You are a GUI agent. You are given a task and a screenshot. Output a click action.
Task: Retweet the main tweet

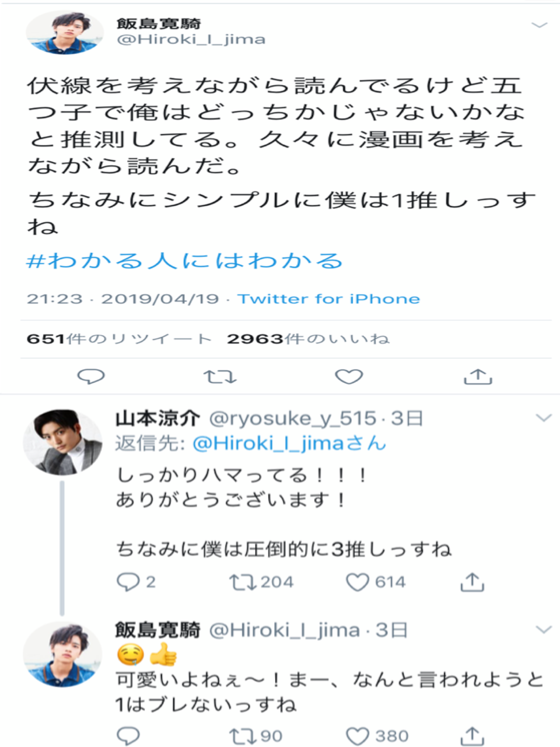(x=220, y=376)
